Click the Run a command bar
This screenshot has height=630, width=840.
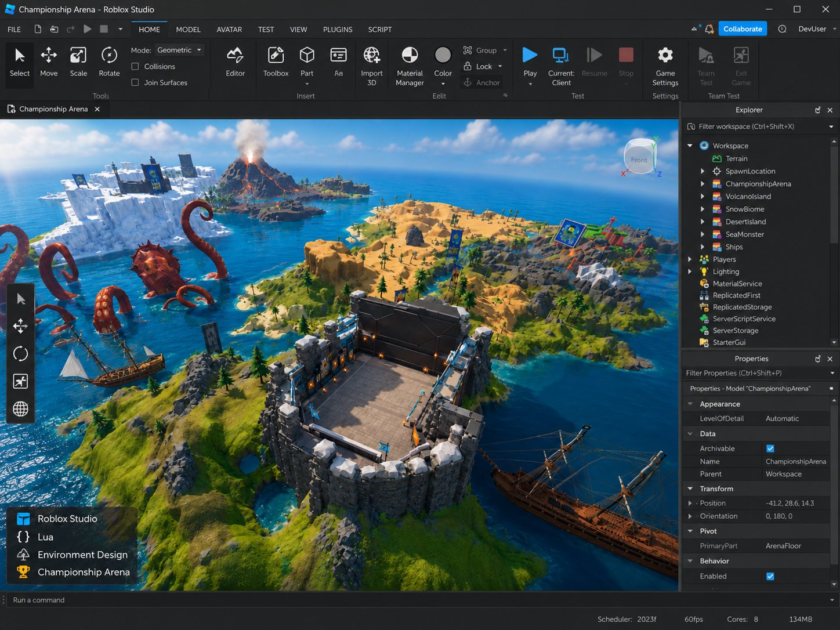(x=418, y=600)
